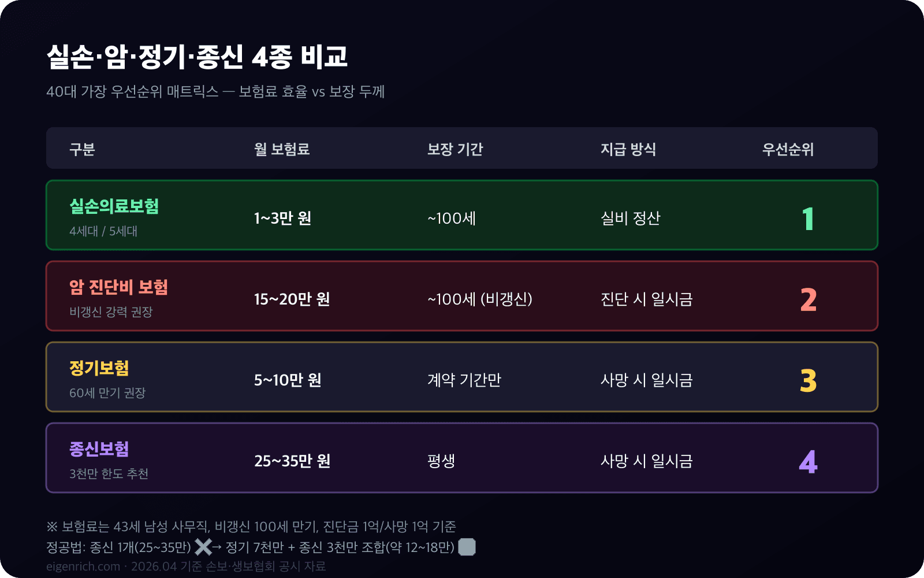Click the X mark icon in the footnote

(203, 547)
